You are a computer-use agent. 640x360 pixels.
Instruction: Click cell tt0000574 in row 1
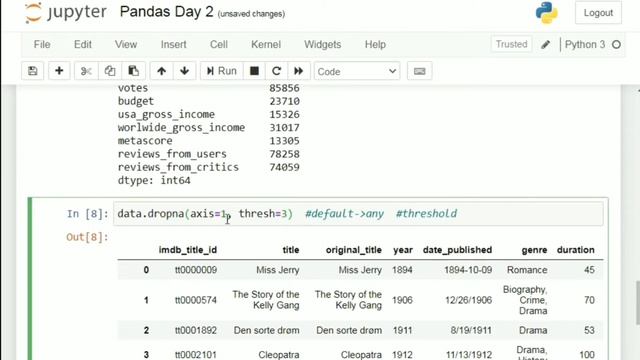[x=196, y=300]
